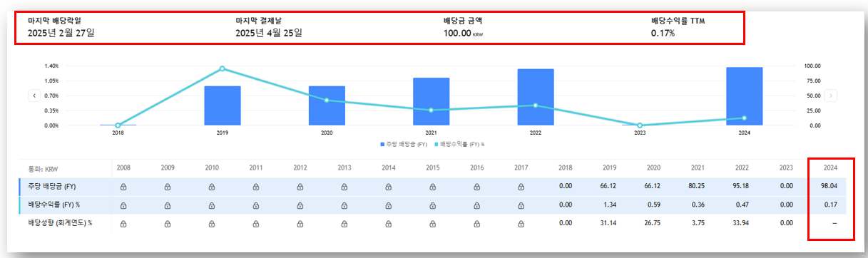This screenshot has width=868, height=258.
Task: Click lock icon for 배당수익률 2011
Action: tap(255, 205)
